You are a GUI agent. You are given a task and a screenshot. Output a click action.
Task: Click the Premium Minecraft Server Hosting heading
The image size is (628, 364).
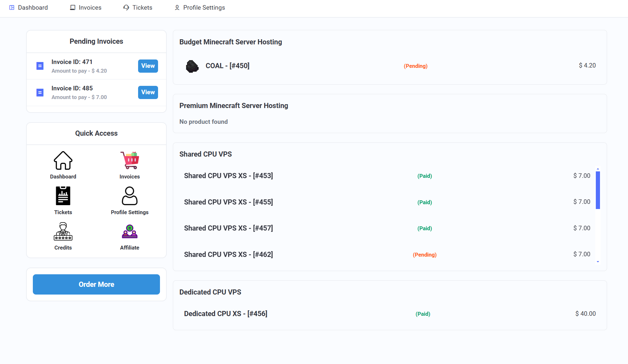pyautogui.click(x=234, y=105)
